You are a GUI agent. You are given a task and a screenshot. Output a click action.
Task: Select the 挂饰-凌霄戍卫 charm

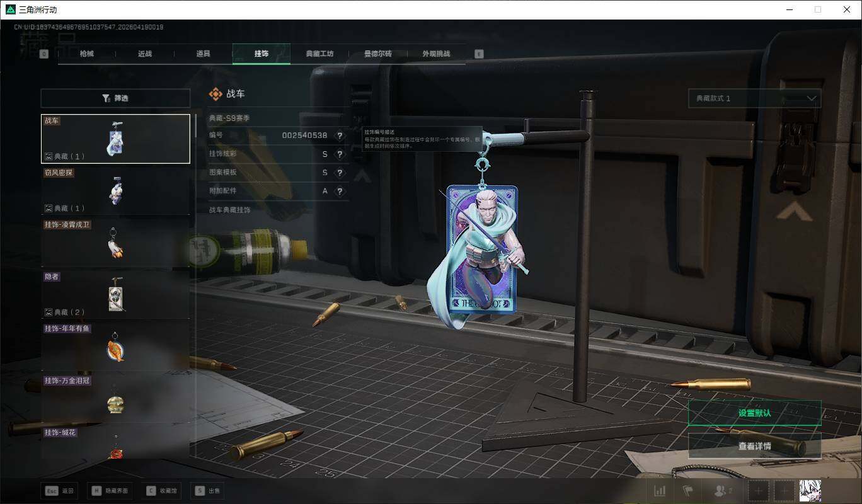tap(115, 243)
